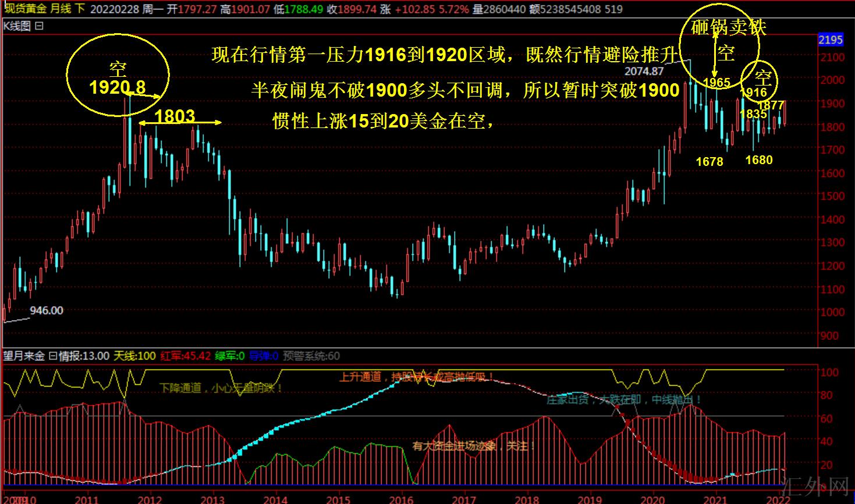The height and width of the screenshot is (504, 855).
Task: Click the close price 1899.74 in header
Action: [357, 9]
